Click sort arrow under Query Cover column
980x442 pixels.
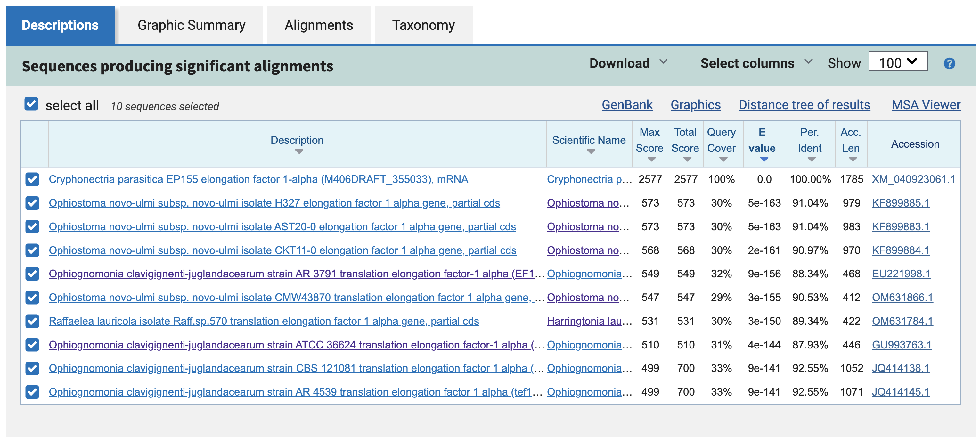[723, 160]
